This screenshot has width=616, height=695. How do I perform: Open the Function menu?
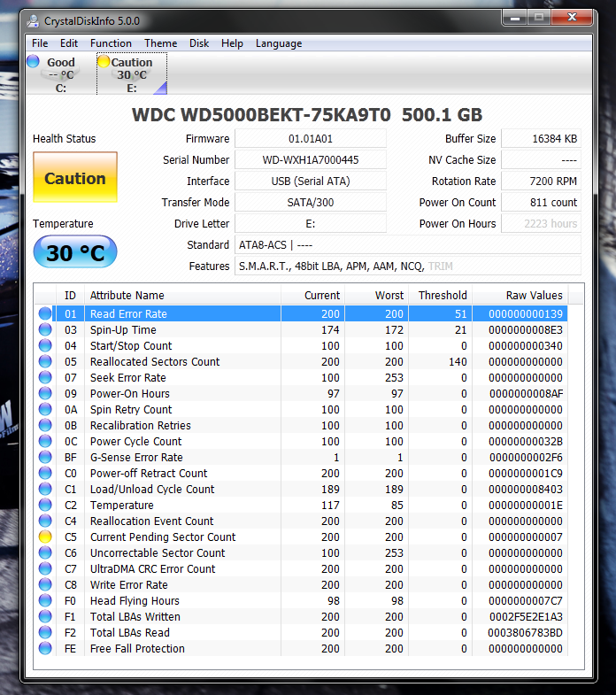coord(111,43)
